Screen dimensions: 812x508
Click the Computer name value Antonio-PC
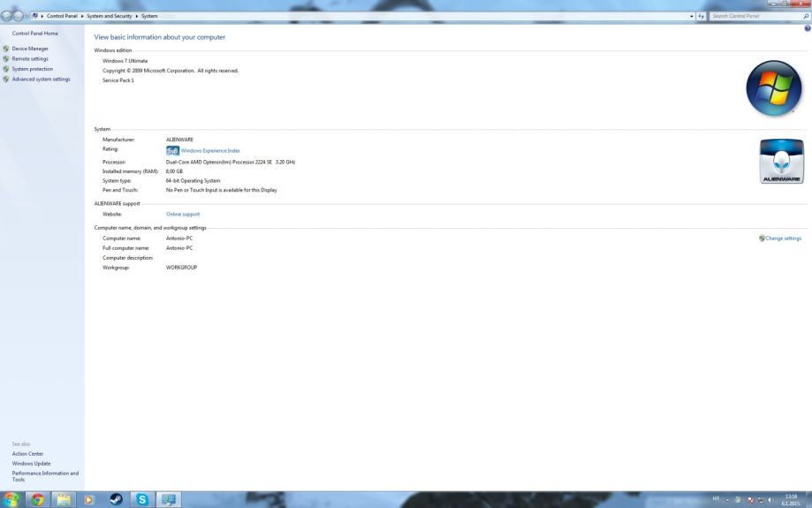click(x=179, y=239)
